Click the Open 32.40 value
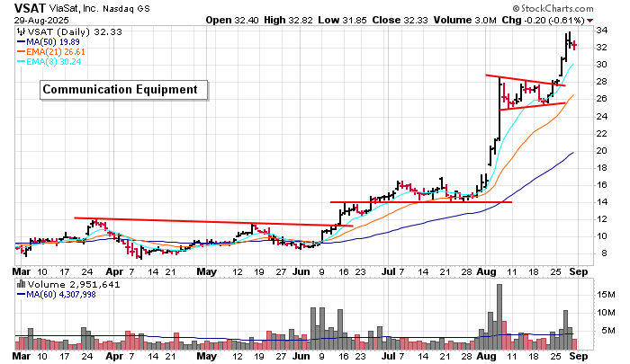This screenshot has height=364, width=630. [232, 20]
